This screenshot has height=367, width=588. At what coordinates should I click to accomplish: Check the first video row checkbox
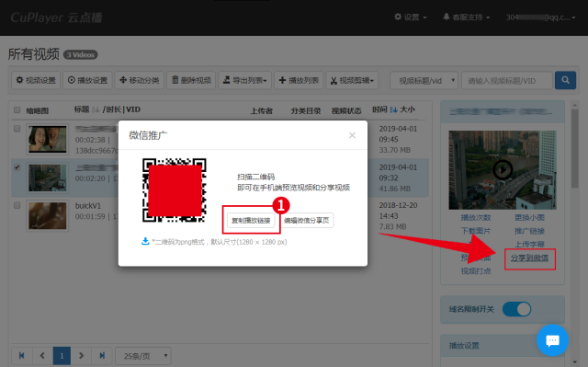coord(17,129)
